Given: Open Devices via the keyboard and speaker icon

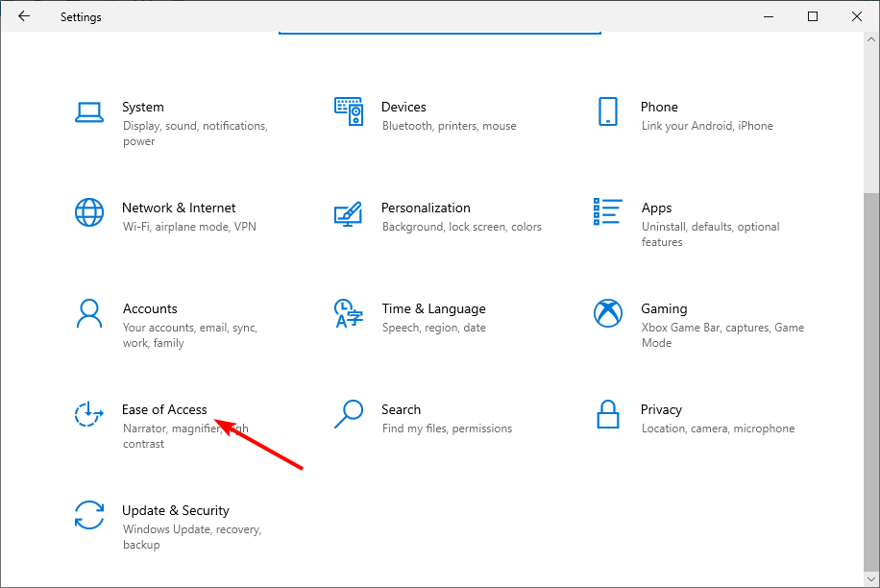Looking at the screenshot, I should 349,111.
